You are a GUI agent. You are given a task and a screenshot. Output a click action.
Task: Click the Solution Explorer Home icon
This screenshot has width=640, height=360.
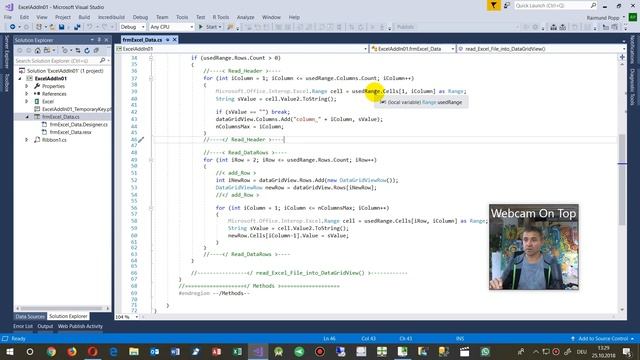click(x=38, y=51)
